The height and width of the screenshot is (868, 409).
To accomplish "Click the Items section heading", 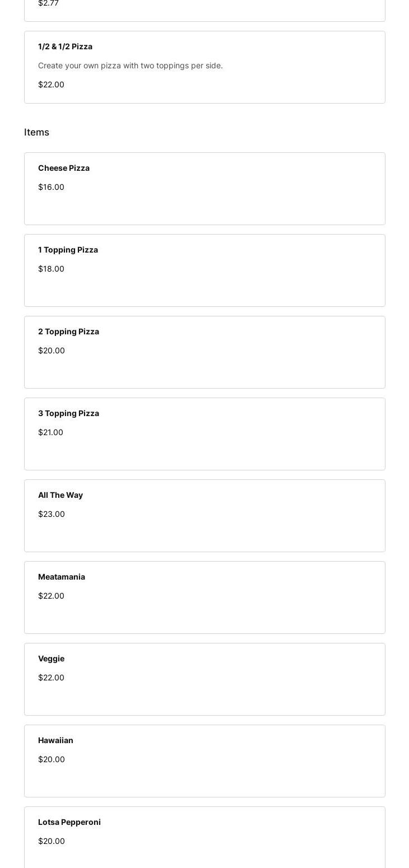I will [x=36, y=132].
